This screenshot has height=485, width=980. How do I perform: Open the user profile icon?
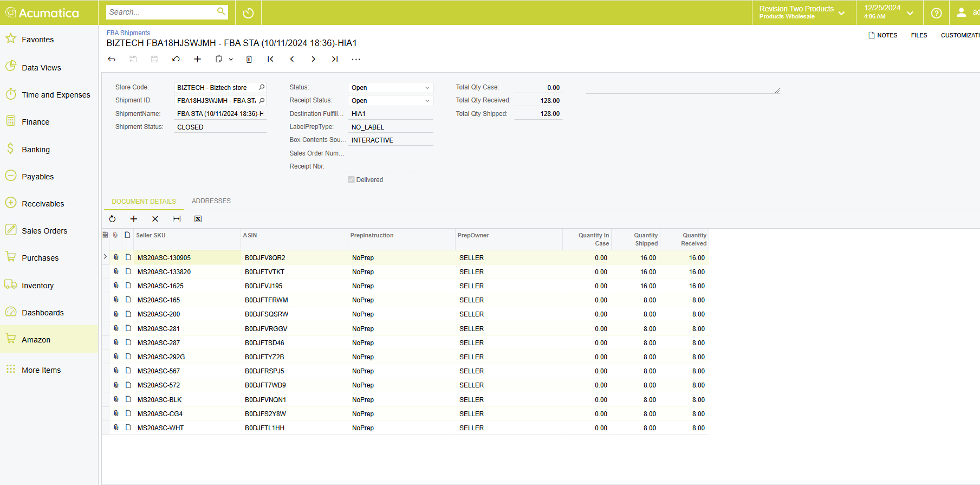point(961,12)
